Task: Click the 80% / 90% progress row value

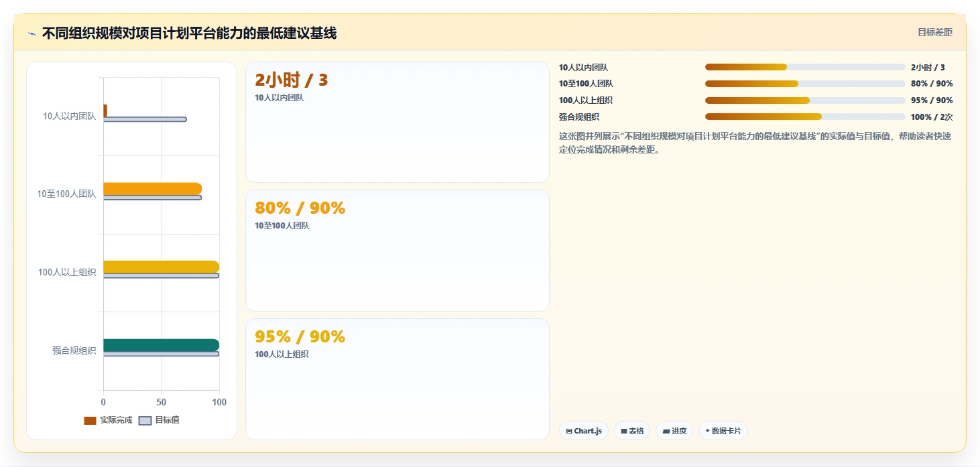Action: (932, 84)
